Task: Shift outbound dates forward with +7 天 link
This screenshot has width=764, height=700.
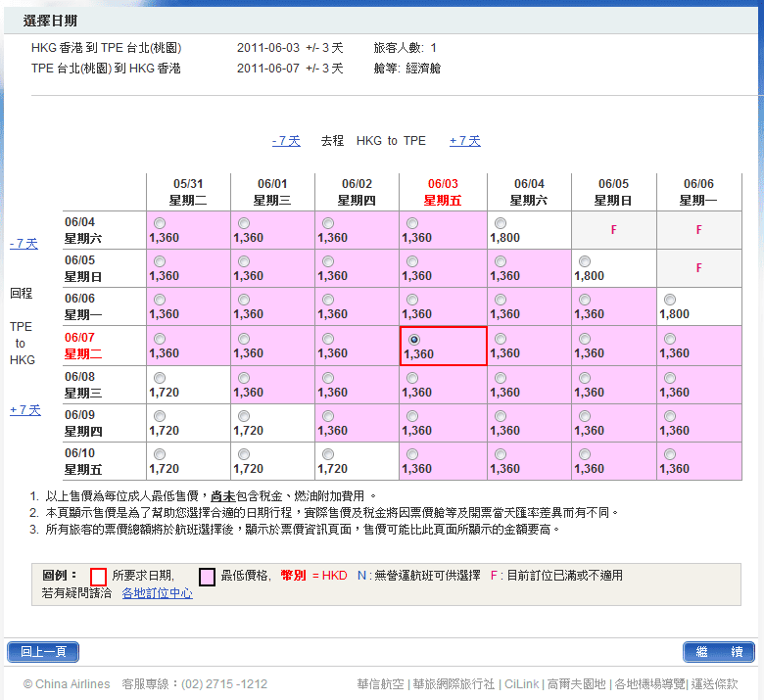Action: (464, 141)
